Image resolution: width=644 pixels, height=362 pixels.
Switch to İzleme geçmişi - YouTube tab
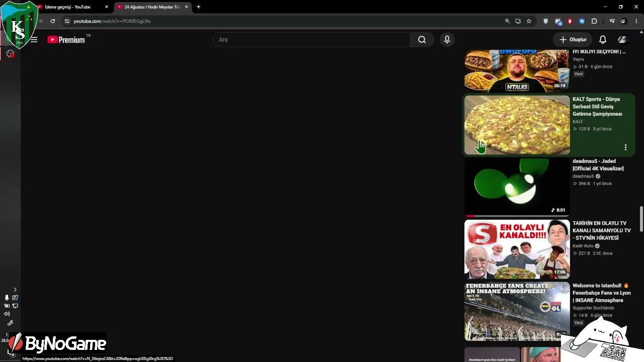point(68,7)
